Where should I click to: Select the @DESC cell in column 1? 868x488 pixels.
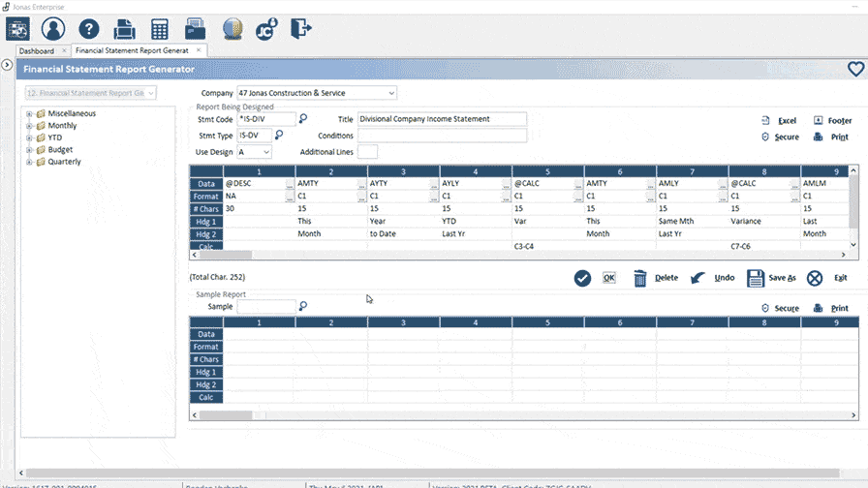[255, 183]
